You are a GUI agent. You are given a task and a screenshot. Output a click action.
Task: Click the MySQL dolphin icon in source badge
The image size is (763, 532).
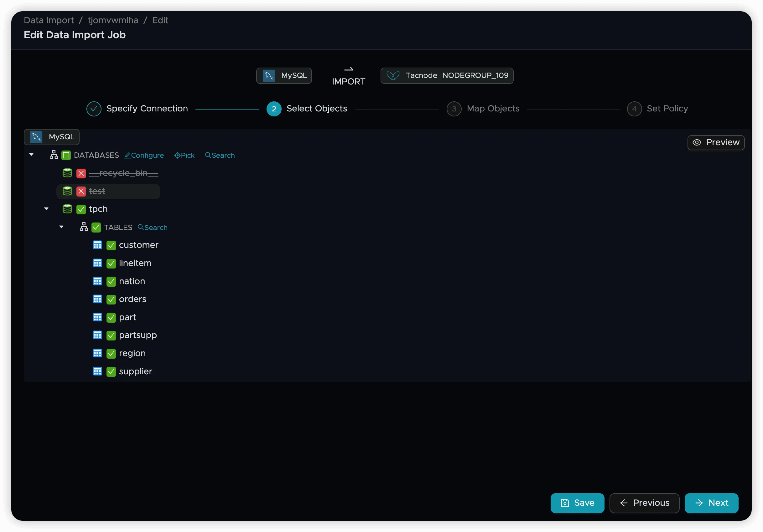coord(268,76)
